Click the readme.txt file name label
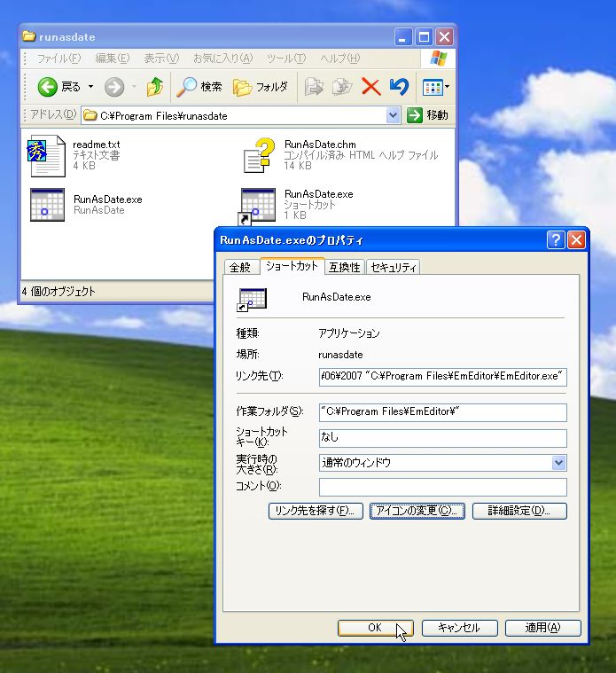616x673 pixels. 97,145
